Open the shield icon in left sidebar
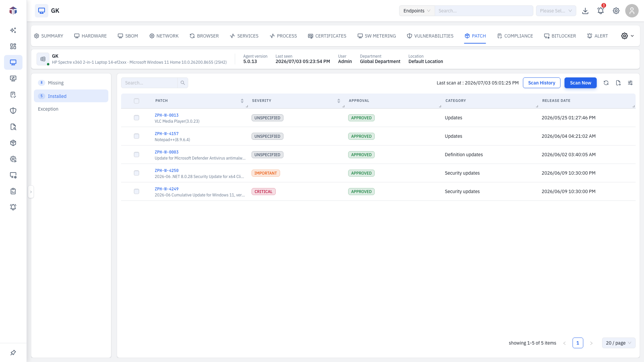 [13, 111]
